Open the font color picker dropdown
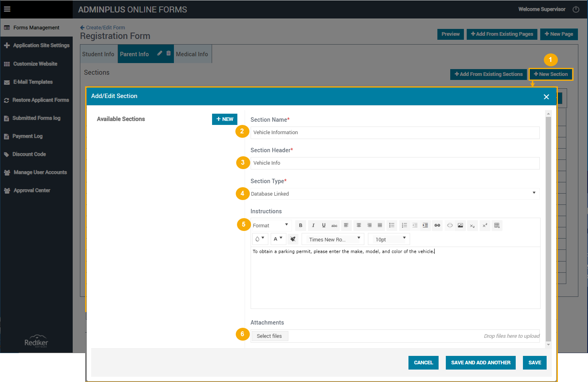Screen dimensions: 588x382 278,239
